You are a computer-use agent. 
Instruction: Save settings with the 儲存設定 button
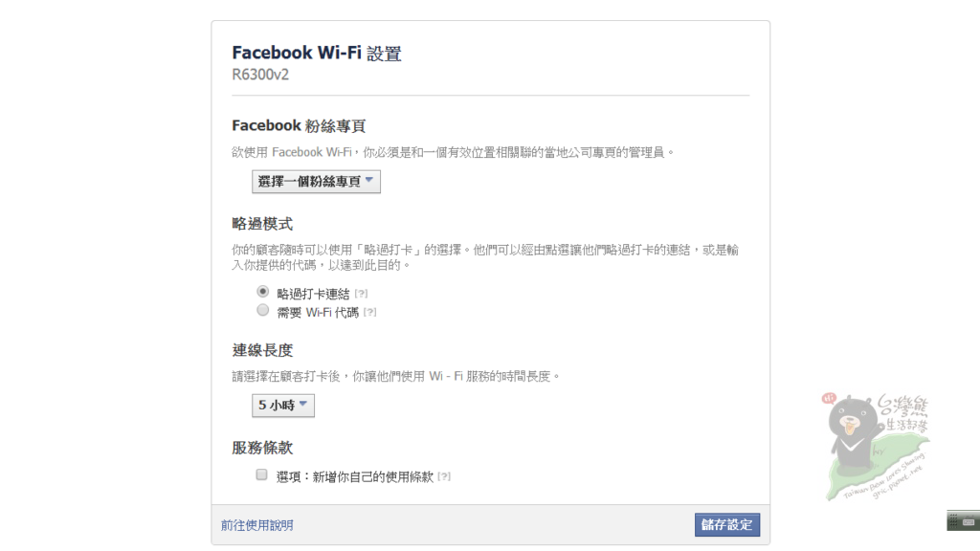(x=727, y=524)
